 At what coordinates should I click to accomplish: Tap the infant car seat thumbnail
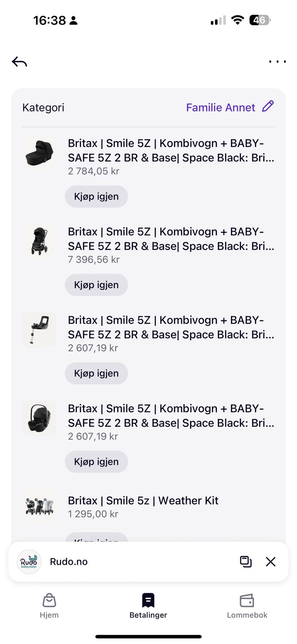click(x=39, y=418)
